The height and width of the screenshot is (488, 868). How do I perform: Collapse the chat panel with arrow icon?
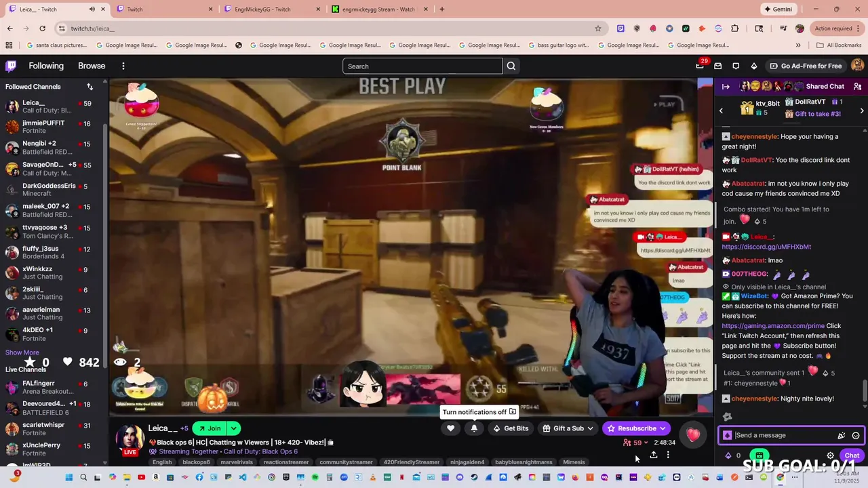tap(726, 87)
